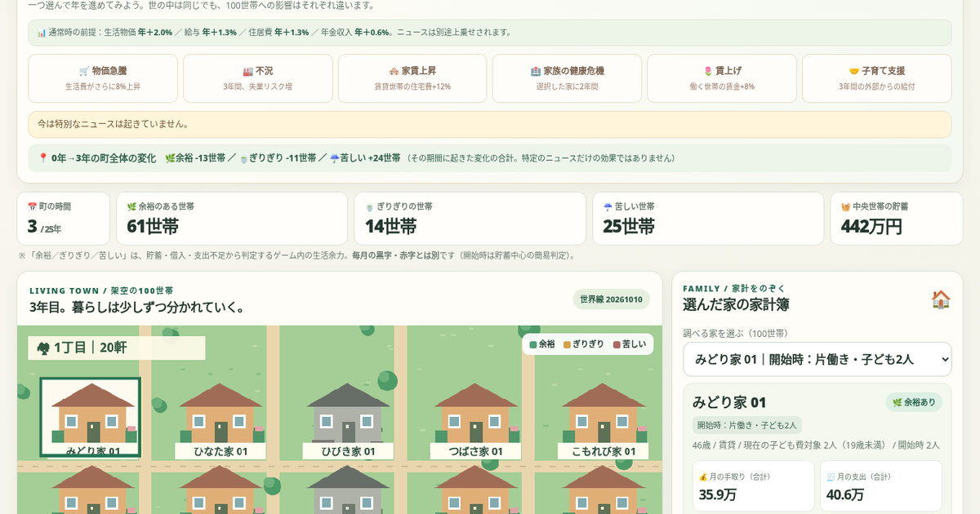Click the umbrella icon beside 苦しい世帯

(608, 207)
